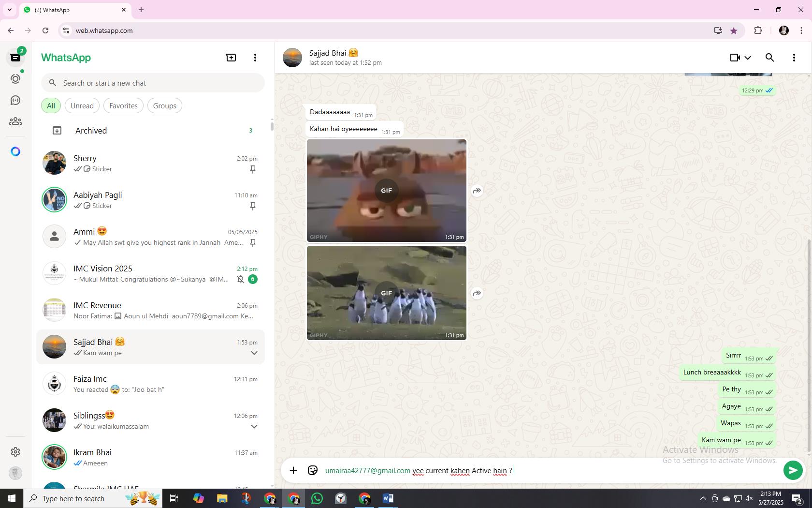Play the penguins GIF
This screenshot has height=508, width=812.
coord(386,293)
